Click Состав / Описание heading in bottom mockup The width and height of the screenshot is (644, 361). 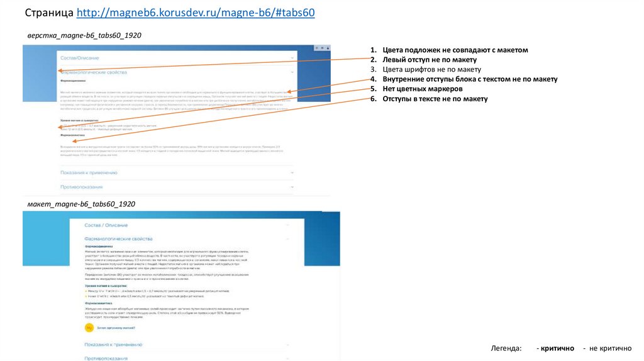point(106,225)
